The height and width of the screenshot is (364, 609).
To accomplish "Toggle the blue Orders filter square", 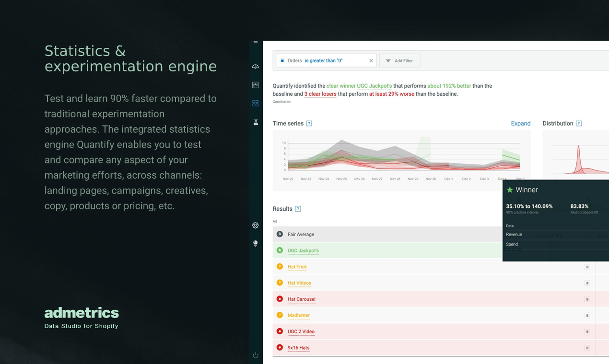I will click(282, 61).
